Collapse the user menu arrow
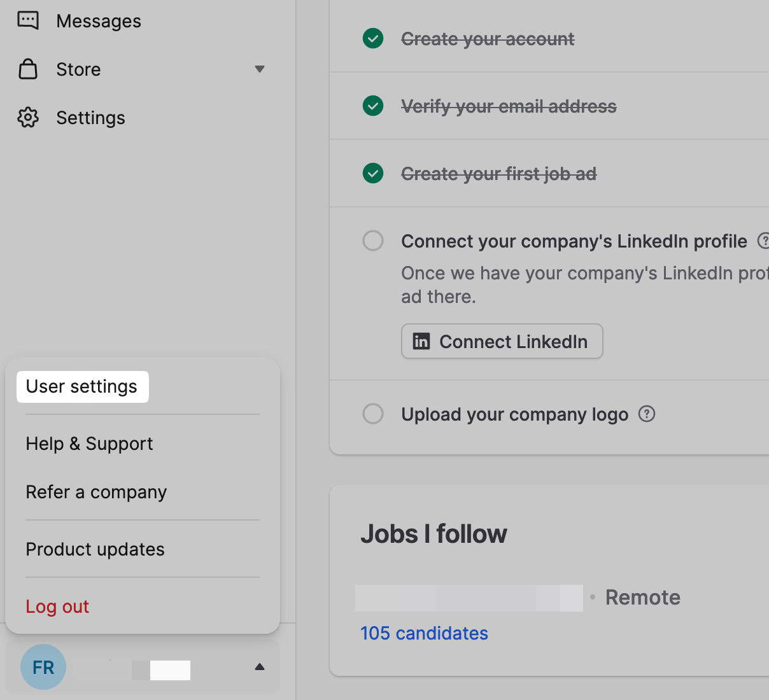This screenshot has height=700, width=769. click(260, 667)
